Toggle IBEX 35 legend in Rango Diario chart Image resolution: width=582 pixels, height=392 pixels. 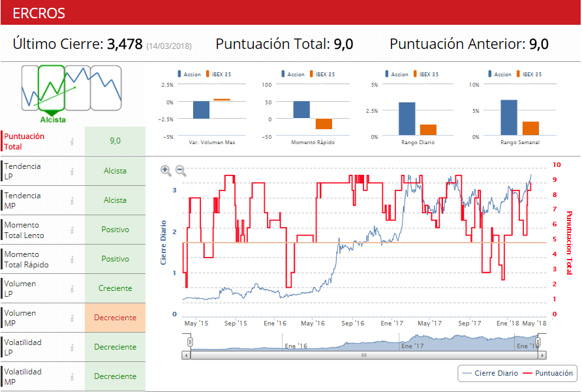(x=426, y=74)
